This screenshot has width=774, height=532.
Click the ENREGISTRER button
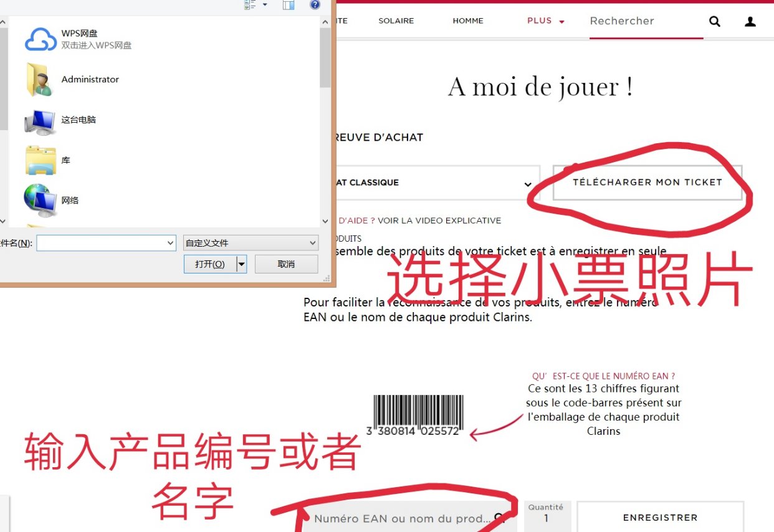coord(661,518)
